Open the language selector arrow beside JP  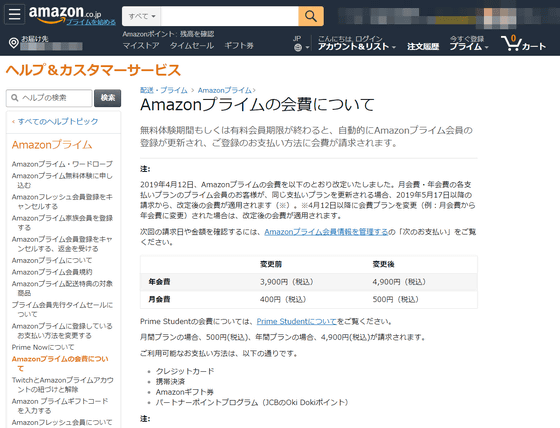[307, 48]
